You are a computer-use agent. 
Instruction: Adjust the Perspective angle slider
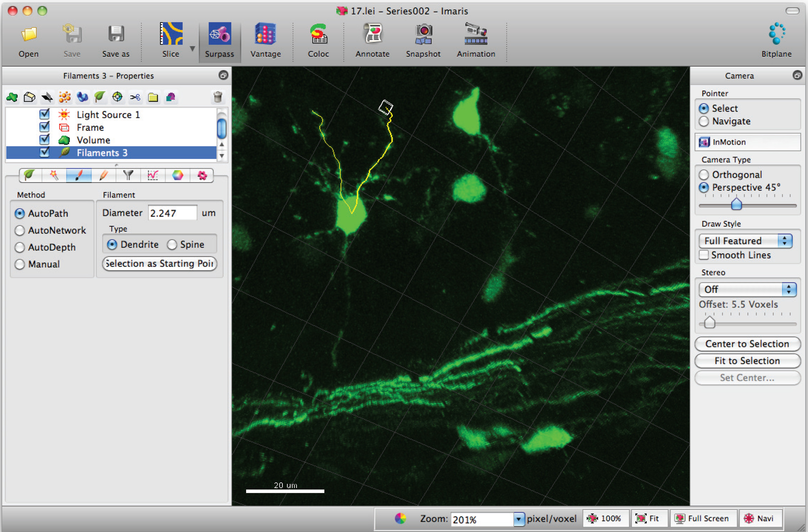point(736,204)
